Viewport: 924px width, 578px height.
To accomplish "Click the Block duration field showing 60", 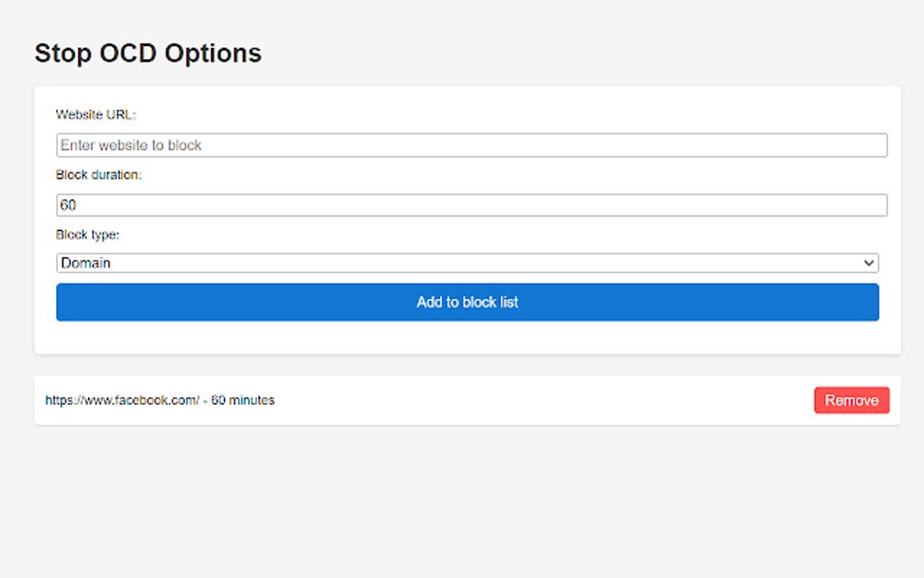I will (467, 204).
